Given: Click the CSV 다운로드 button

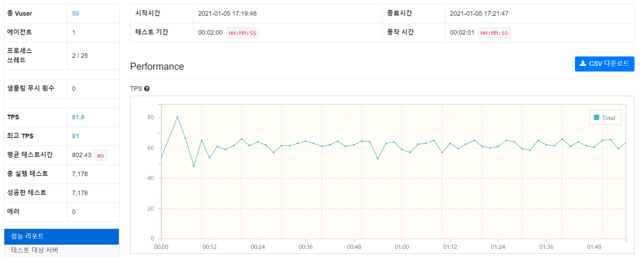Looking at the screenshot, I should coord(604,64).
